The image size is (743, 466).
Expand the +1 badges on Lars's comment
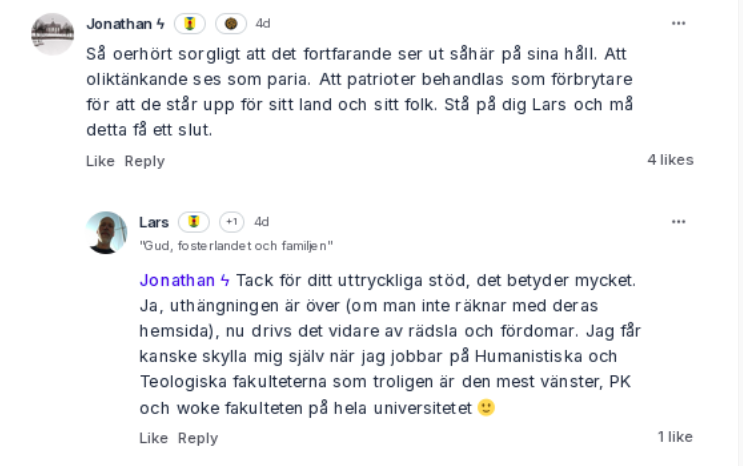tap(232, 222)
